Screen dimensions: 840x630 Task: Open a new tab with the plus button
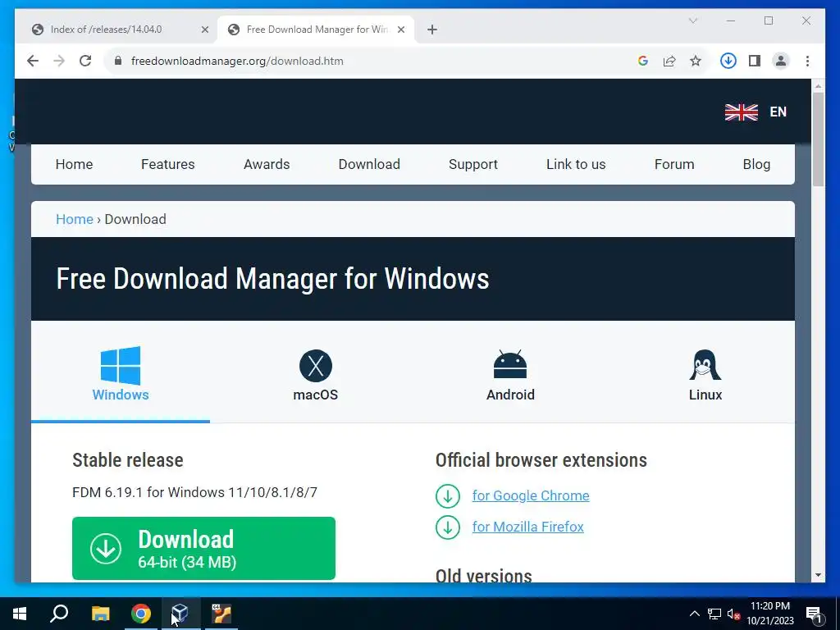point(432,30)
